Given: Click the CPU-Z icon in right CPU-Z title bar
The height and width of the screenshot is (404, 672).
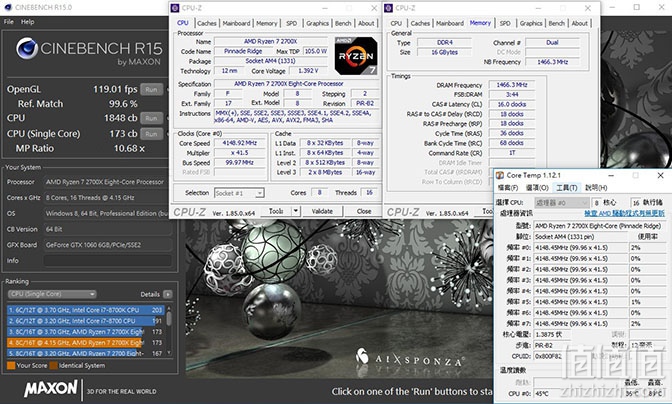Looking at the screenshot, I should (388, 8).
